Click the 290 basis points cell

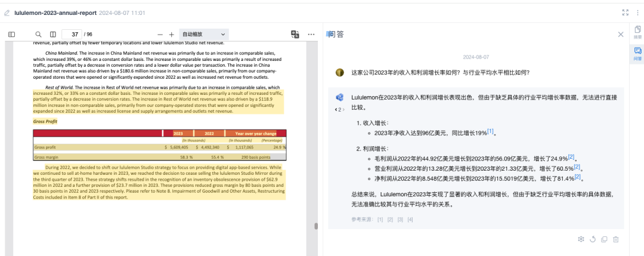tap(256, 157)
